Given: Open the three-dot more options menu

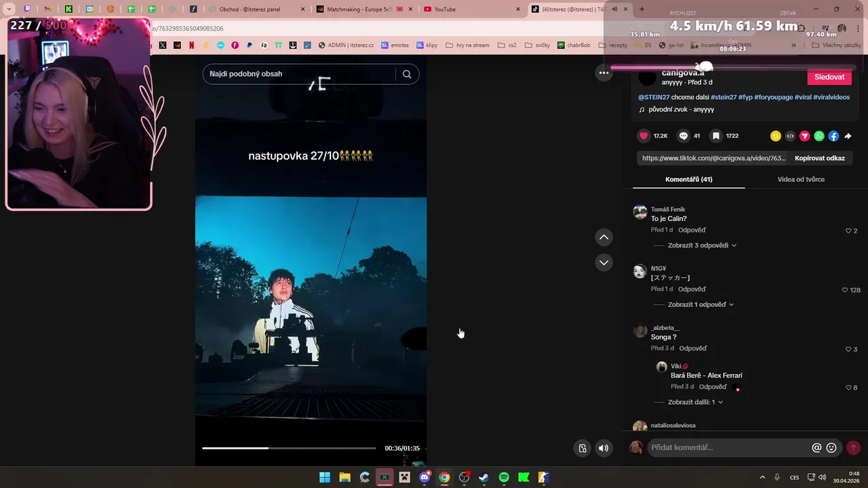Looking at the screenshot, I should 604,73.
